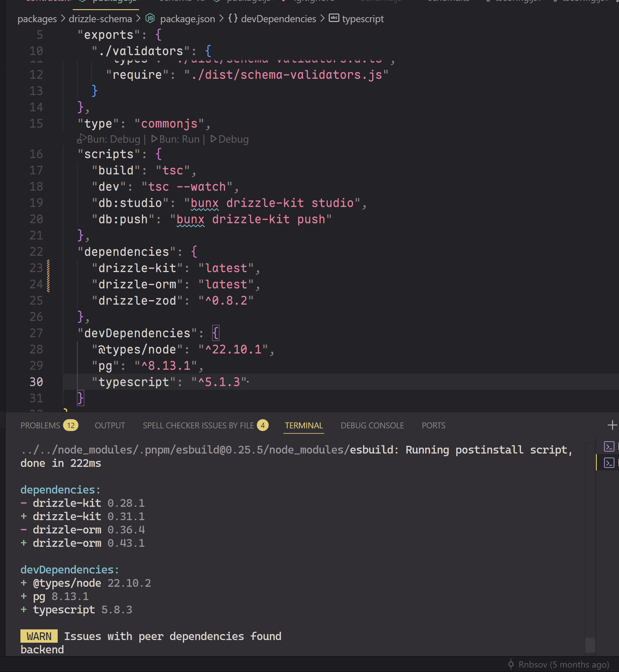Click the Bun: Debug play-bug icon
619x672 pixels.
click(81, 139)
